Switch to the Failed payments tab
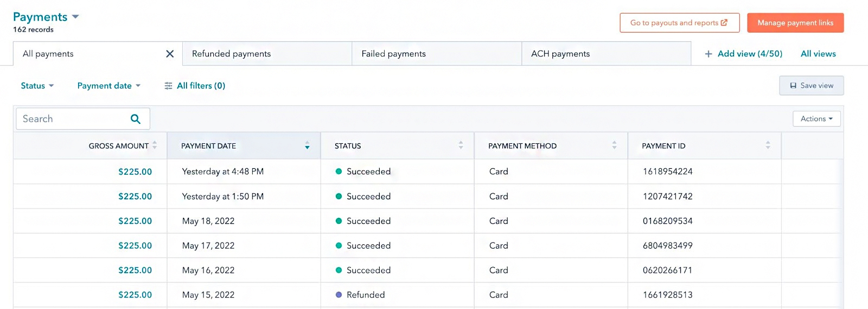Image resolution: width=868 pixels, height=309 pixels. pyautogui.click(x=437, y=54)
